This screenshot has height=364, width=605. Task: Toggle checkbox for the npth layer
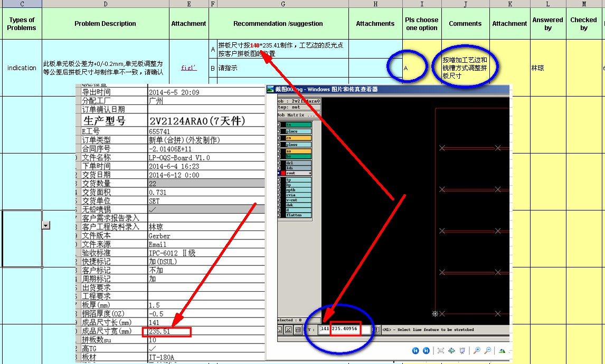click(279, 190)
